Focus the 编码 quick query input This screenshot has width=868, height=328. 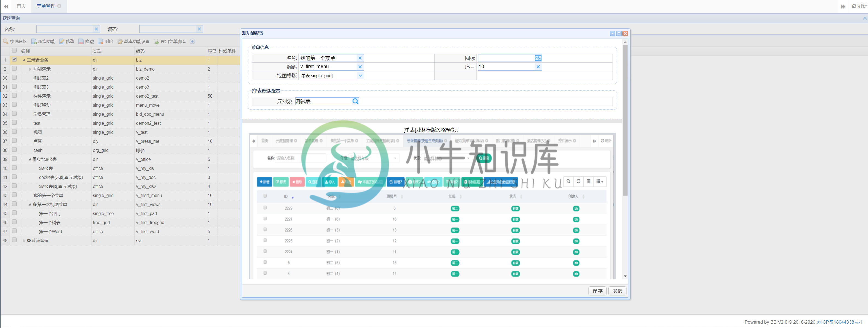coord(168,29)
